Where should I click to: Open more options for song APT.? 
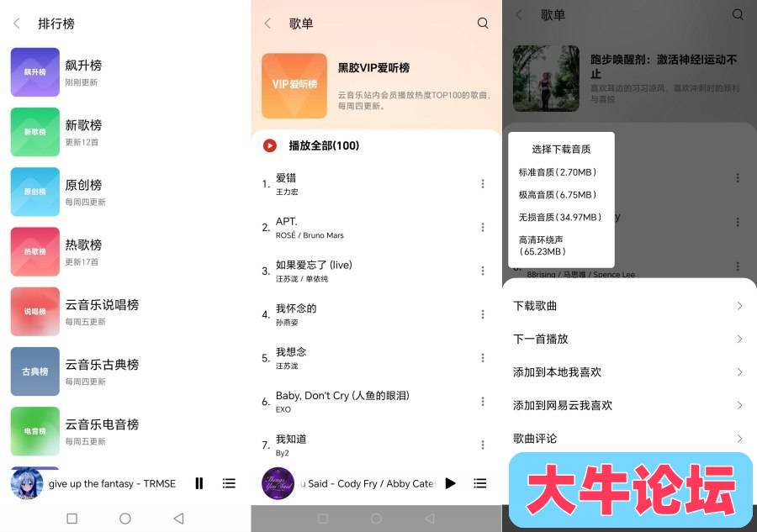click(x=483, y=227)
